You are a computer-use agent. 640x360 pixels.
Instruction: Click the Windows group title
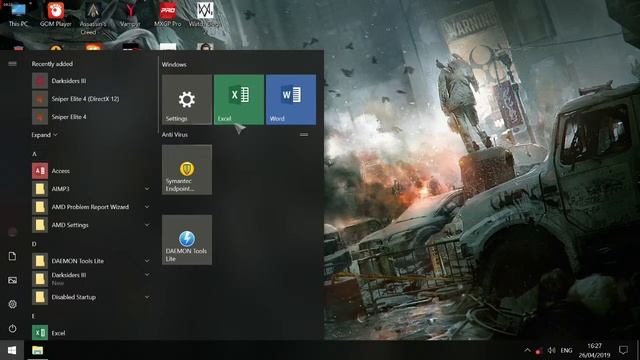click(174, 64)
